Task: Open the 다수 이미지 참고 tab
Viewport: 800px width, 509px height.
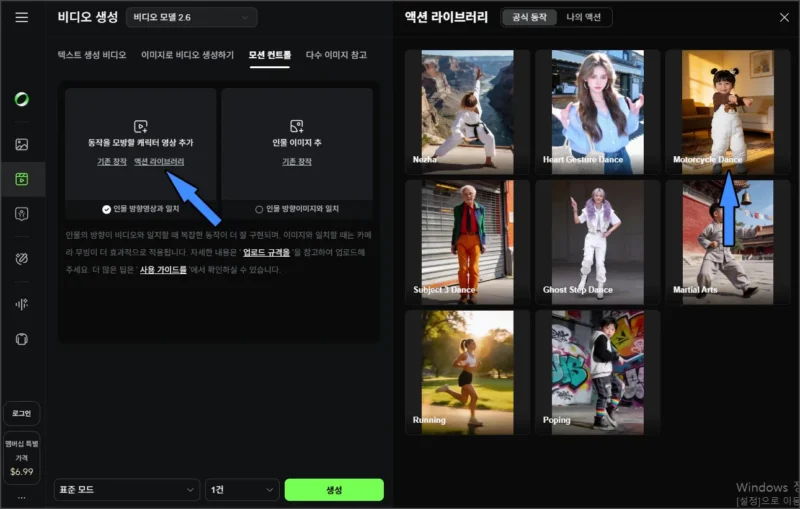Action: pos(336,55)
